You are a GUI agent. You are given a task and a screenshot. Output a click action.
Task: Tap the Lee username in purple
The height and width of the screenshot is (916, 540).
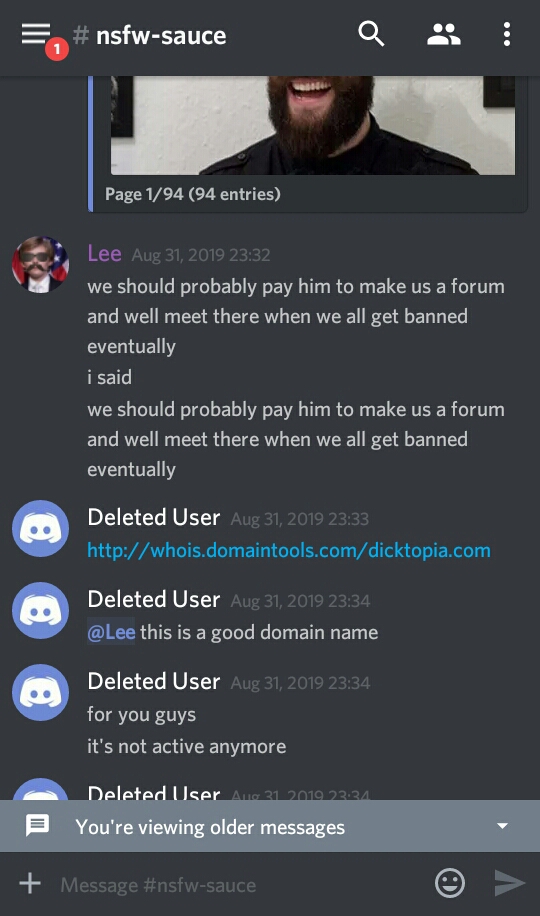coord(105,254)
